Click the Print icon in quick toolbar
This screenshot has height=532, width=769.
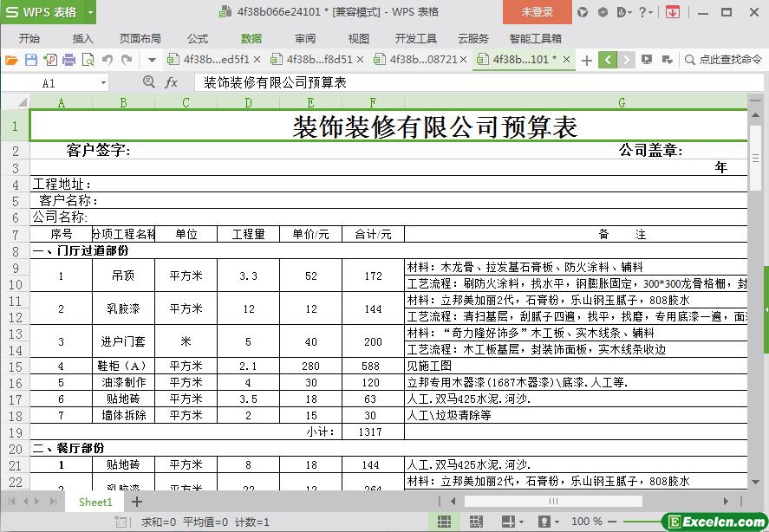tap(68, 60)
